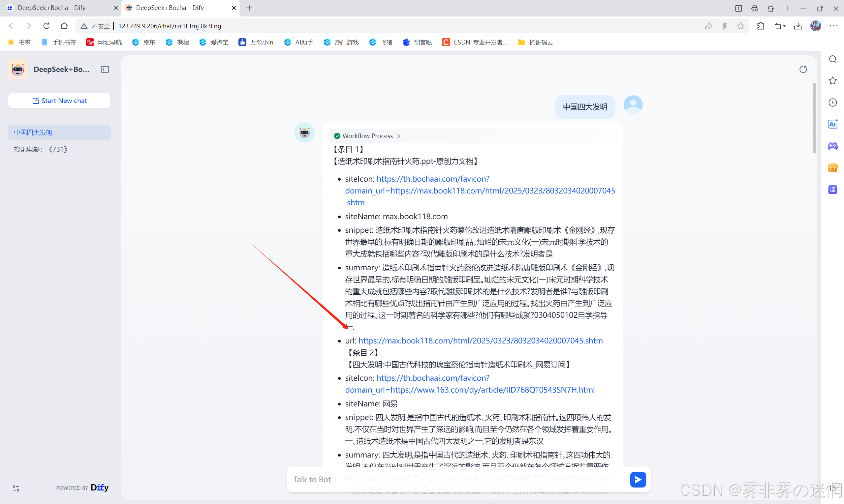Open the translate tool in the browser sidebar
This screenshot has height=504, width=844.
click(x=832, y=190)
